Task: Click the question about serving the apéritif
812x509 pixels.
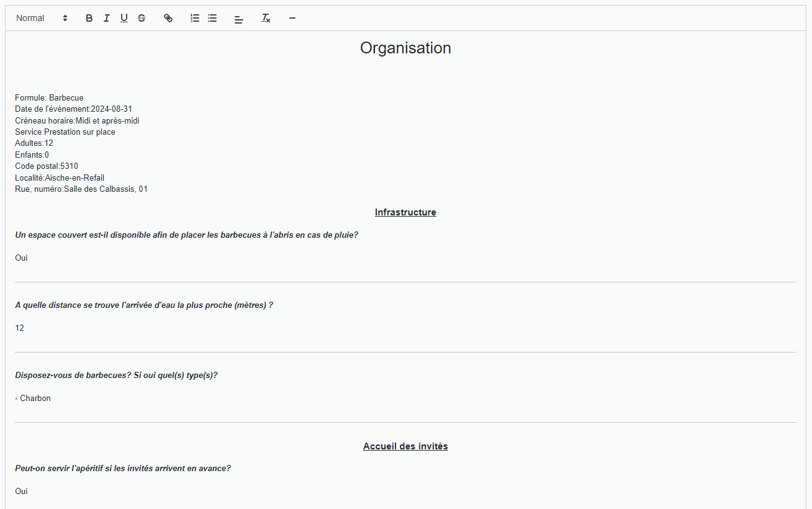Action: click(123, 468)
